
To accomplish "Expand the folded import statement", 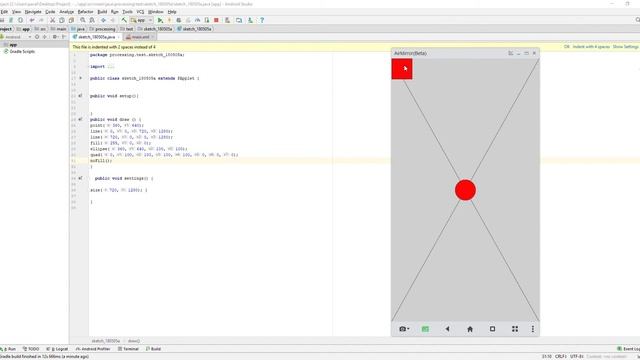I will pyautogui.click(x=110, y=67).
